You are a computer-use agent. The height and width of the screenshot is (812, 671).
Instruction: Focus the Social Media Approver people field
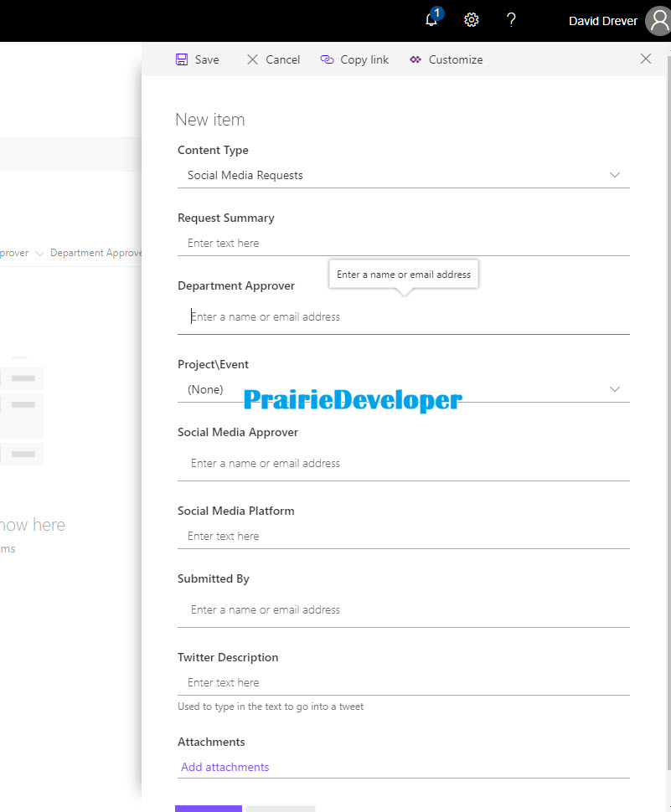coord(404,463)
